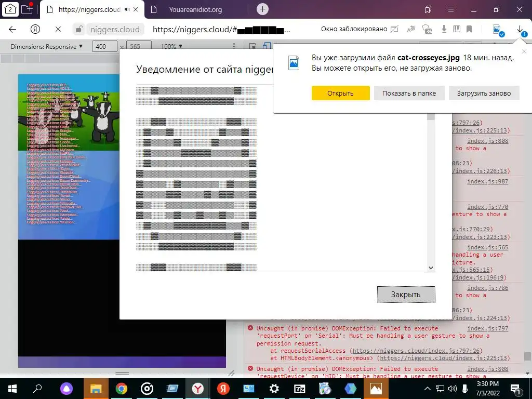Open the Protect icon with 36 badge
Image resolution: width=532 pixels, height=399 pixels.
[x=427, y=29]
